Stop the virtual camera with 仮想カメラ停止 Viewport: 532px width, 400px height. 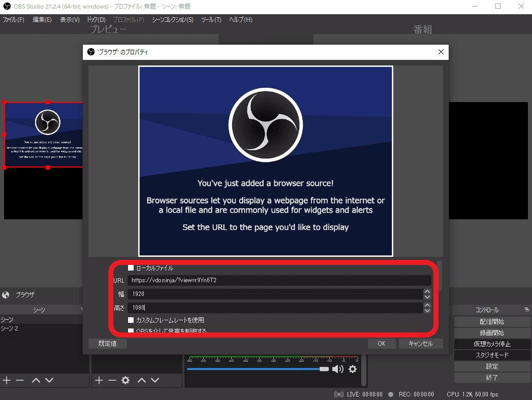[x=492, y=344]
